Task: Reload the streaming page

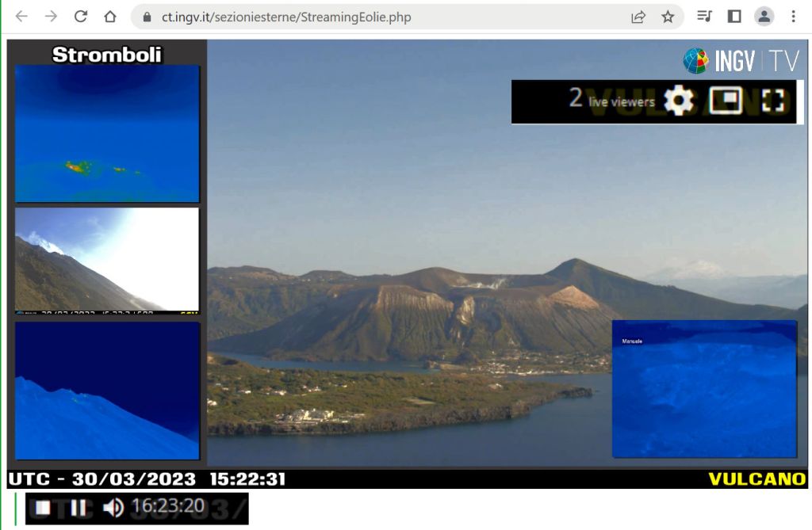Action: (80, 17)
